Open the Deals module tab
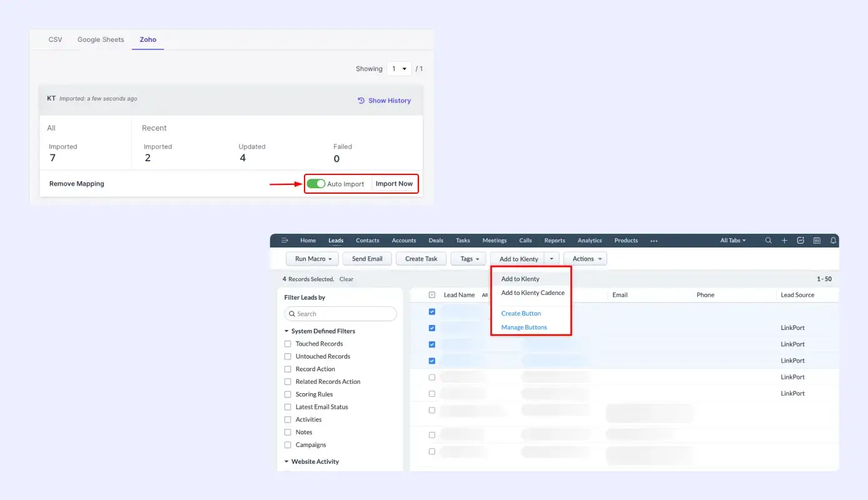Image resolution: width=868 pixels, height=500 pixels. pyautogui.click(x=436, y=241)
